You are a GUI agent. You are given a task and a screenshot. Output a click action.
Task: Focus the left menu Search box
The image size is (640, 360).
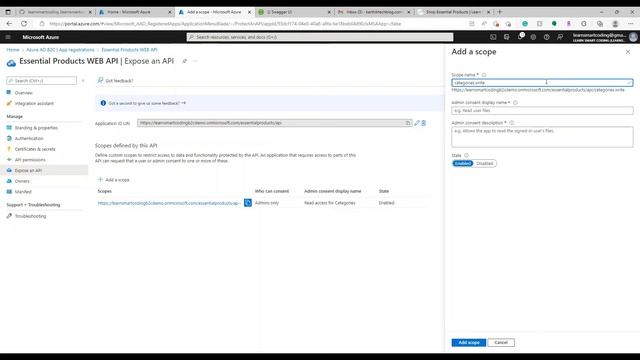pos(42,80)
